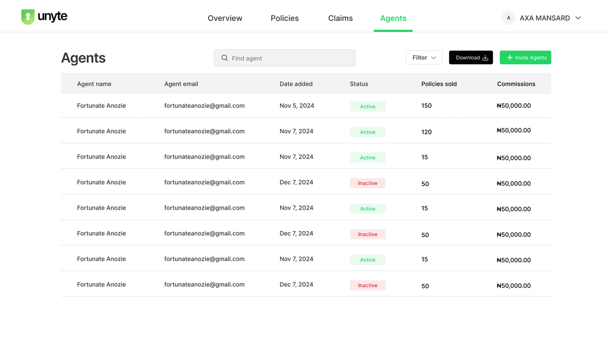The image size is (613, 364).
Task: Click the green shield icon beside unyte
Action: pos(28,17)
